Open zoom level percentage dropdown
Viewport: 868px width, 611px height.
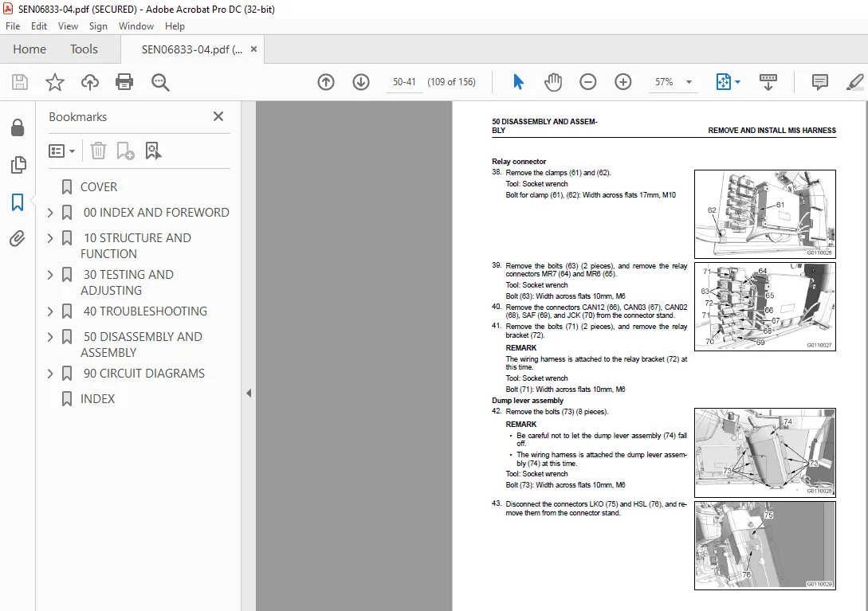tap(689, 83)
